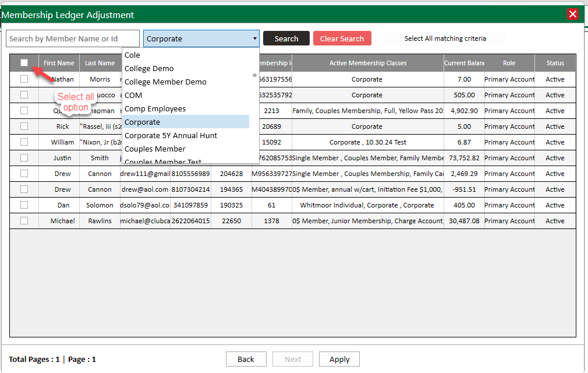
Task: Select College Member Demo from list
Action: [165, 82]
